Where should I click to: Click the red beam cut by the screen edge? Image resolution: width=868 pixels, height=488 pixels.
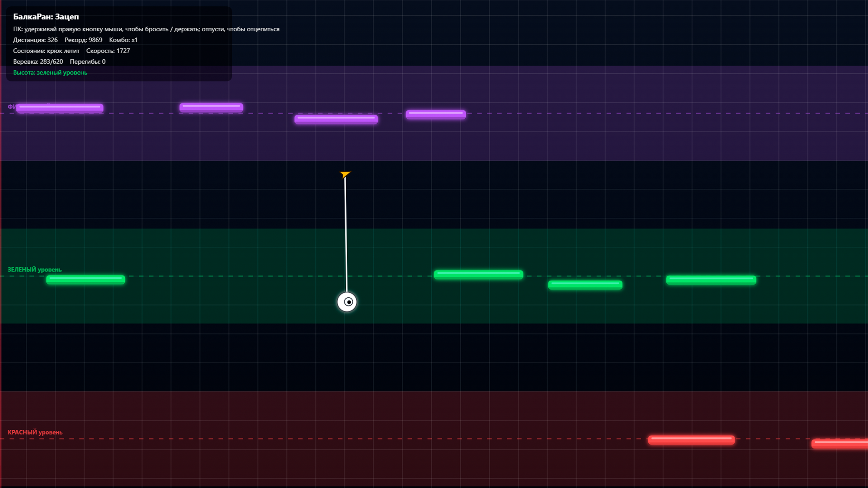pyautogui.click(x=840, y=444)
